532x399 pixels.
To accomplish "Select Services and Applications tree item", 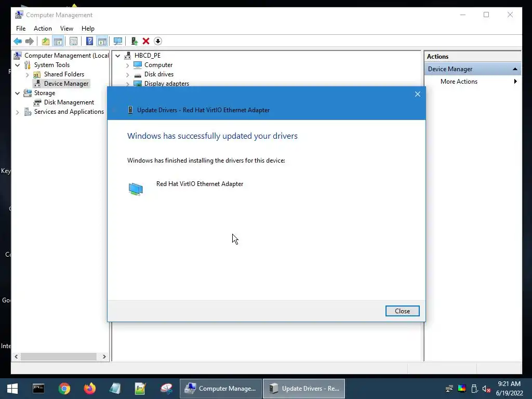I will point(69,112).
